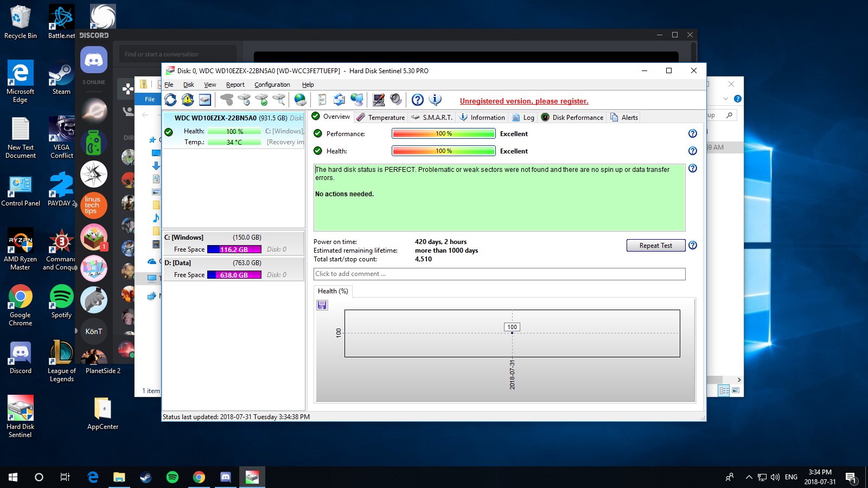Open the Report menu
The image size is (868, 488).
(x=235, y=85)
